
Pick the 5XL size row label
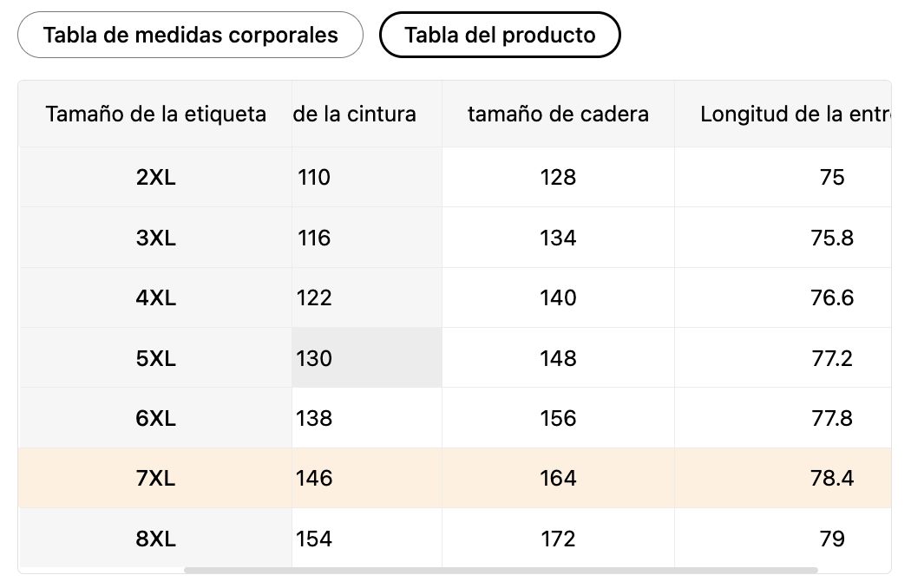click(x=156, y=358)
